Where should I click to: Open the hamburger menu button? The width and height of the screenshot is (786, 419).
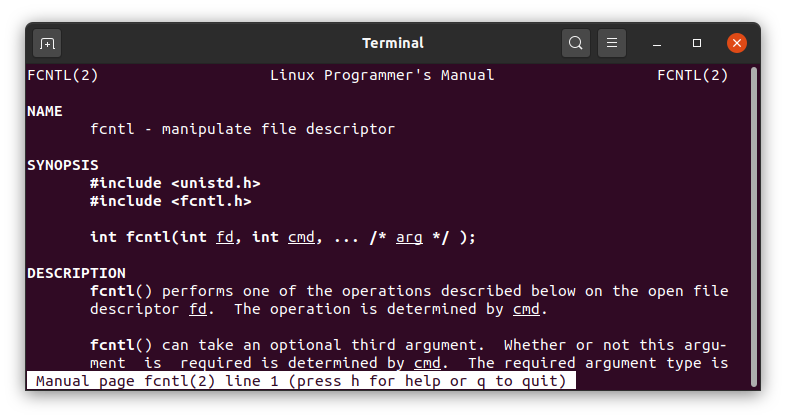pos(612,43)
